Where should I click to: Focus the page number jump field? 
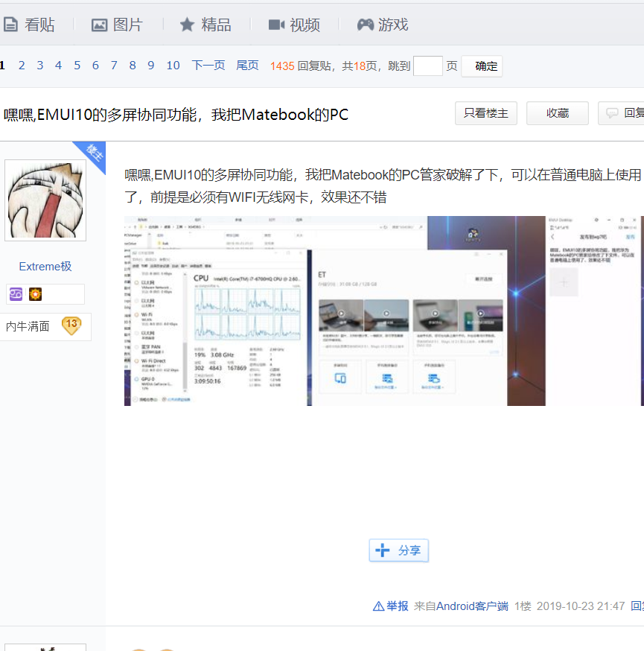click(428, 66)
